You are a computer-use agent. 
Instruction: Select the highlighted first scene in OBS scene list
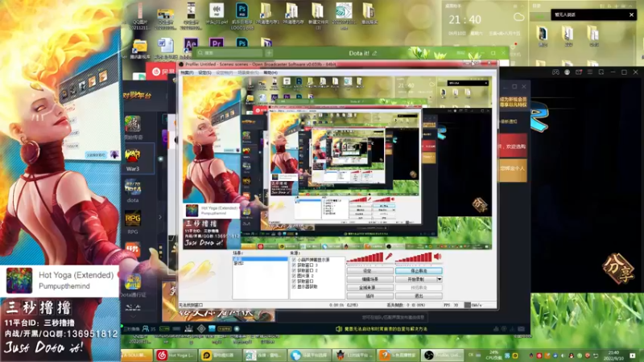click(x=260, y=259)
